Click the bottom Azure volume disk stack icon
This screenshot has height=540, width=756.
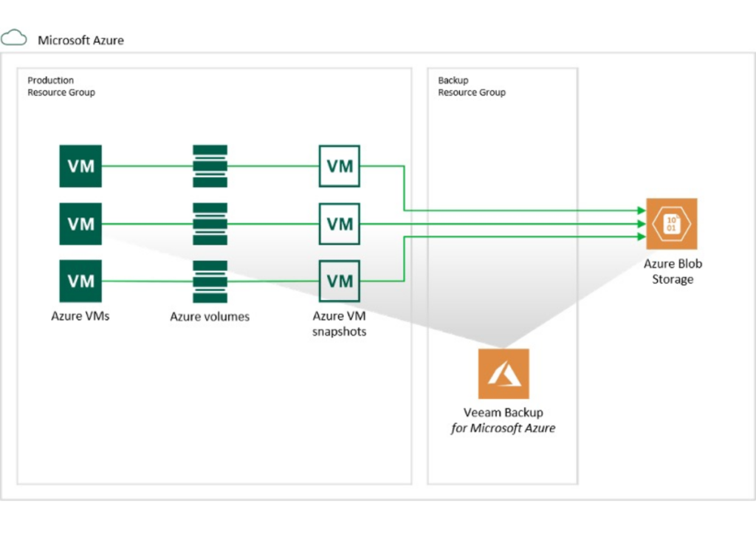click(210, 281)
